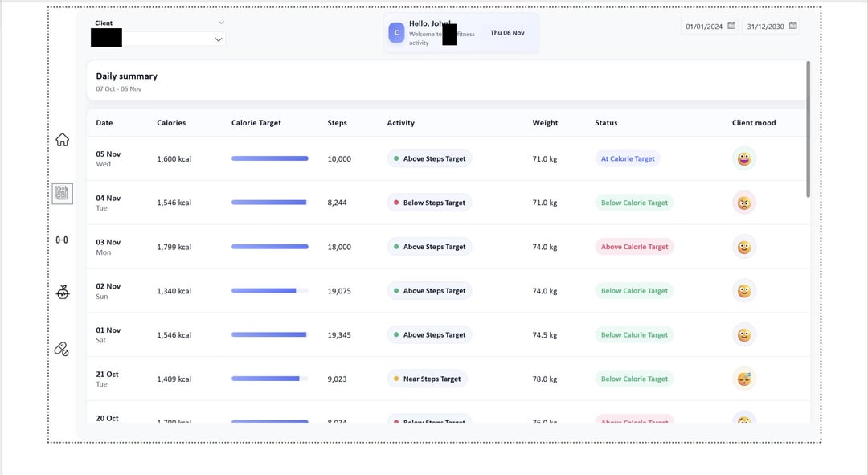Open the Home page from sidebar
868x475 pixels.
(x=62, y=140)
